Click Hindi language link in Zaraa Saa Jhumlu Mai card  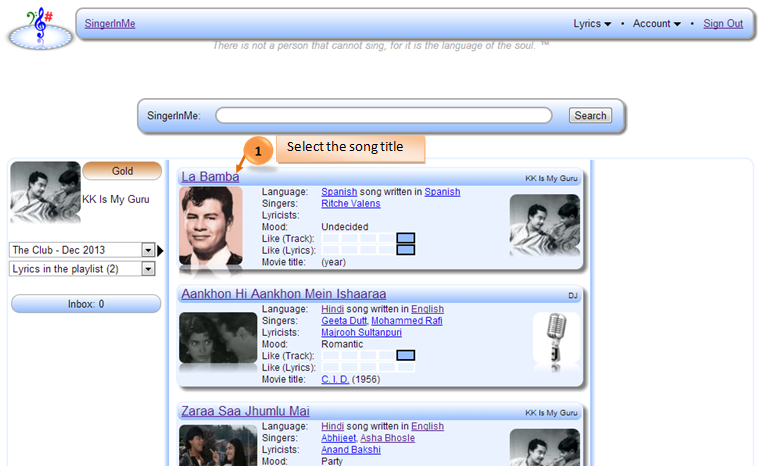pyautogui.click(x=332, y=426)
